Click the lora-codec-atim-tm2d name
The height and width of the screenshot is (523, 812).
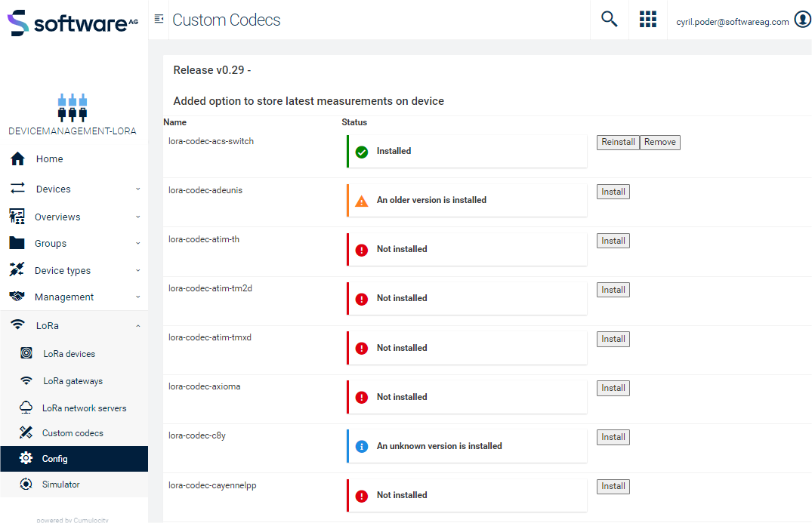pyautogui.click(x=210, y=288)
